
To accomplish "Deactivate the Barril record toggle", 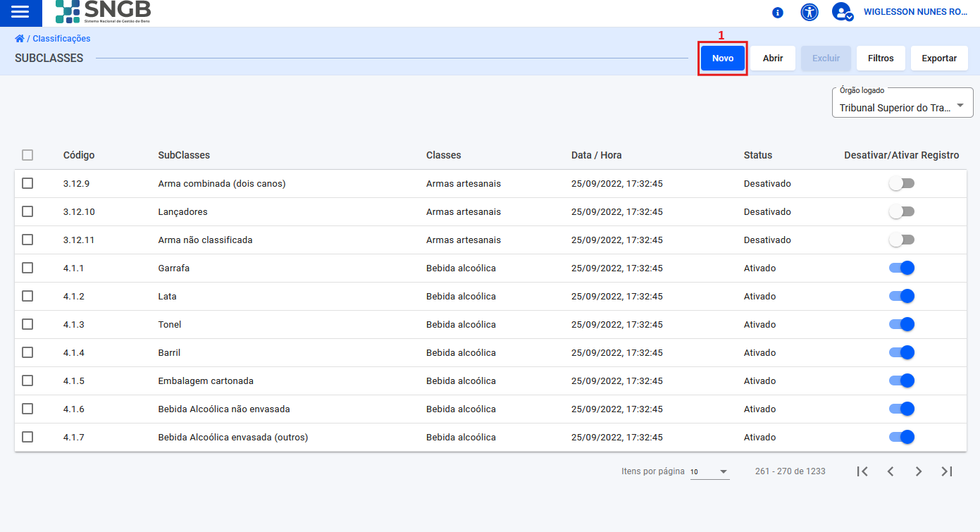I will click(x=902, y=352).
